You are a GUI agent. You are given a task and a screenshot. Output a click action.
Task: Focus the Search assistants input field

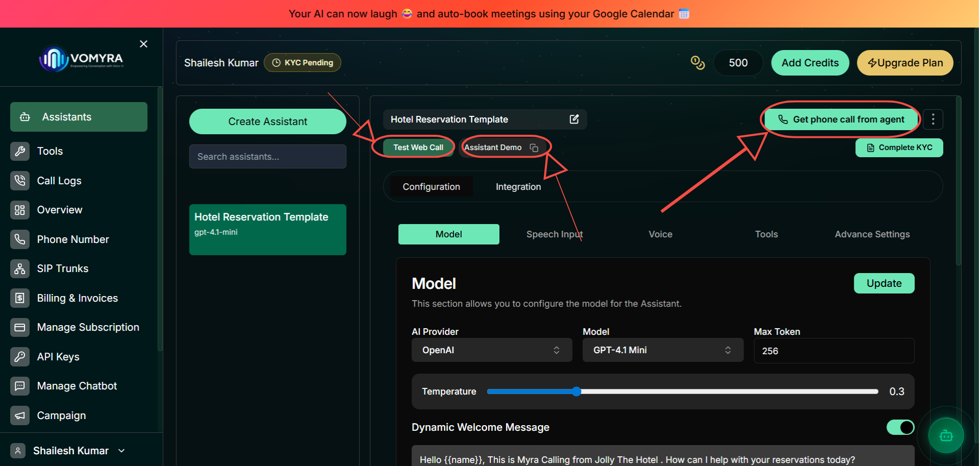point(268,157)
